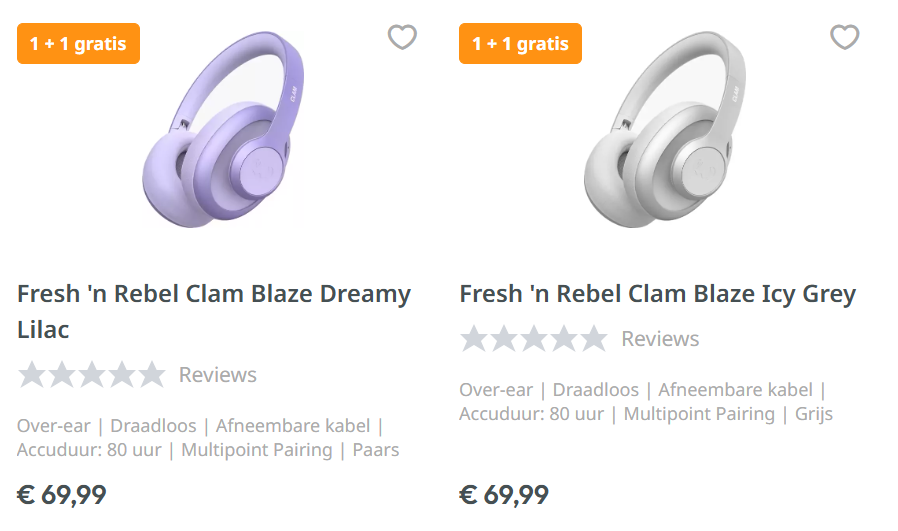Click the 1 + 1 gratis badge on lilac product
This screenshot has width=898, height=531.
[x=78, y=44]
